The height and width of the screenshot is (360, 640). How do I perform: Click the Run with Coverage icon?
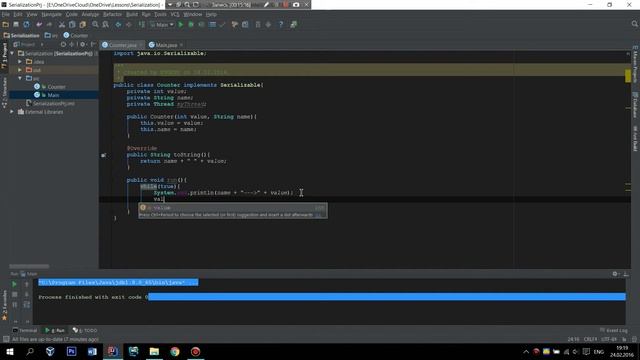[x=201, y=24]
